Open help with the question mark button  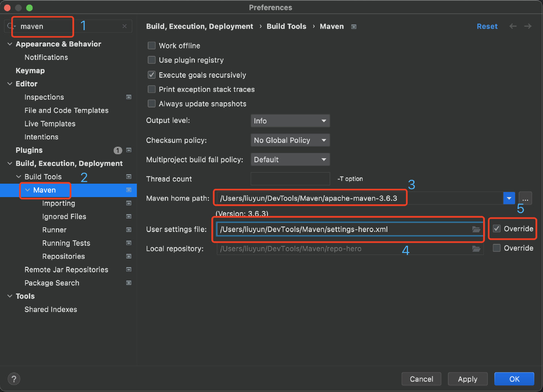14,379
